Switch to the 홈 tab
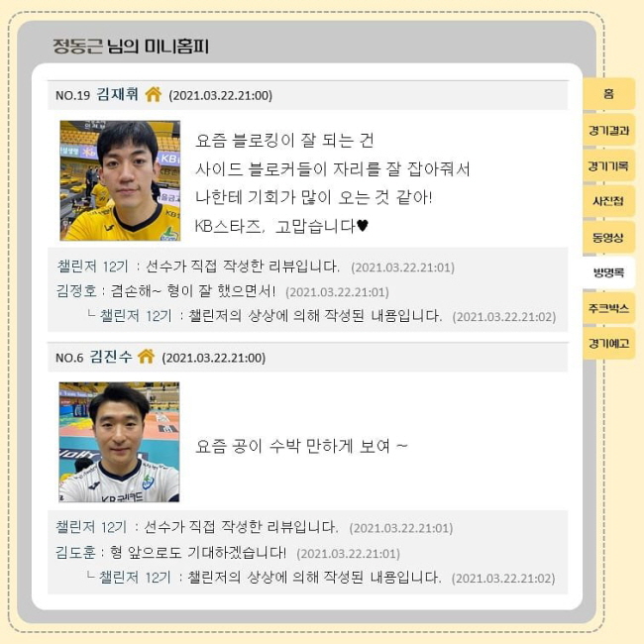This screenshot has height=644, width=644. pyautogui.click(x=608, y=94)
